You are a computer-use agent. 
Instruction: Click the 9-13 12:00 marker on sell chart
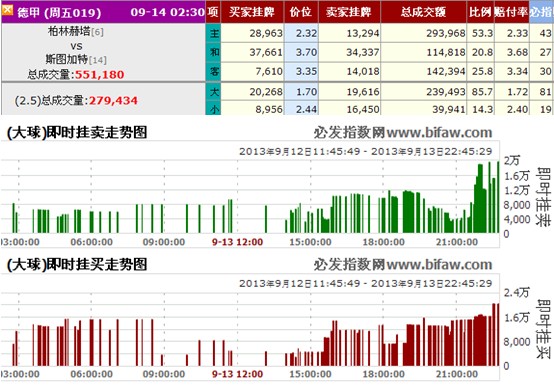237,242
